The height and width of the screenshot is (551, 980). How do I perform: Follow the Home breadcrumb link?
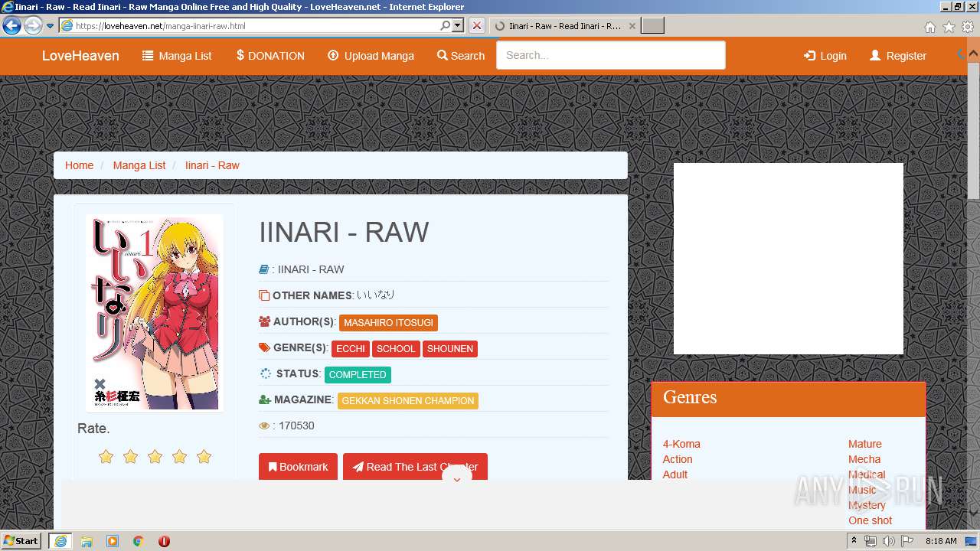pyautogui.click(x=79, y=165)
